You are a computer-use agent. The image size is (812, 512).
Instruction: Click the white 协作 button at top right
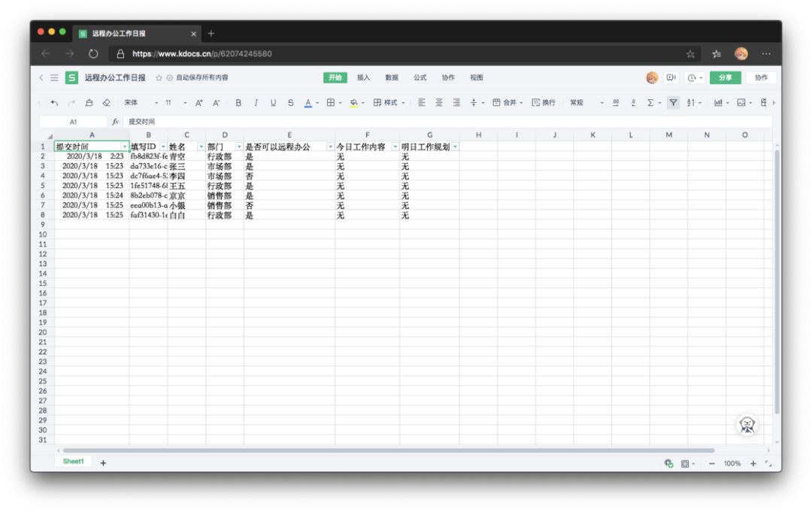(761, 77)
